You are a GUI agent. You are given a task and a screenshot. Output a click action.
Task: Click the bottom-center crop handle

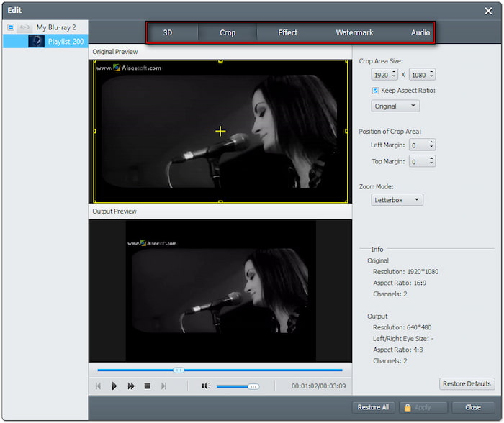220,201
